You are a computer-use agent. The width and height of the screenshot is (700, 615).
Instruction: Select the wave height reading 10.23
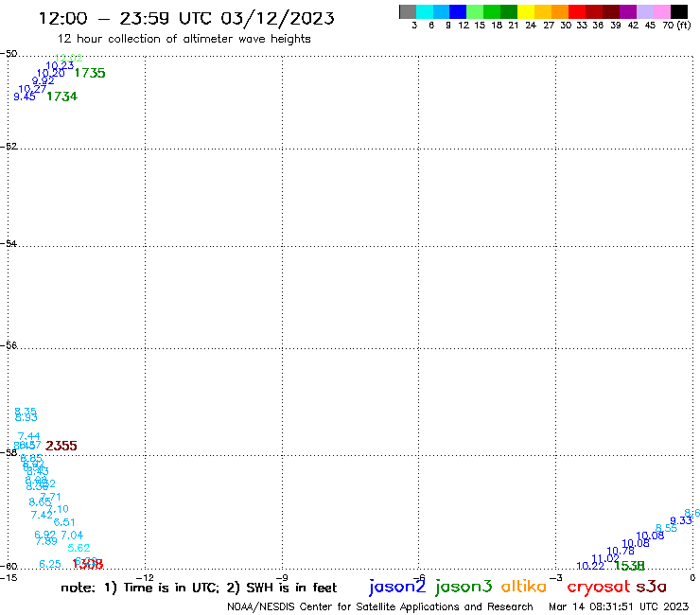60,65
